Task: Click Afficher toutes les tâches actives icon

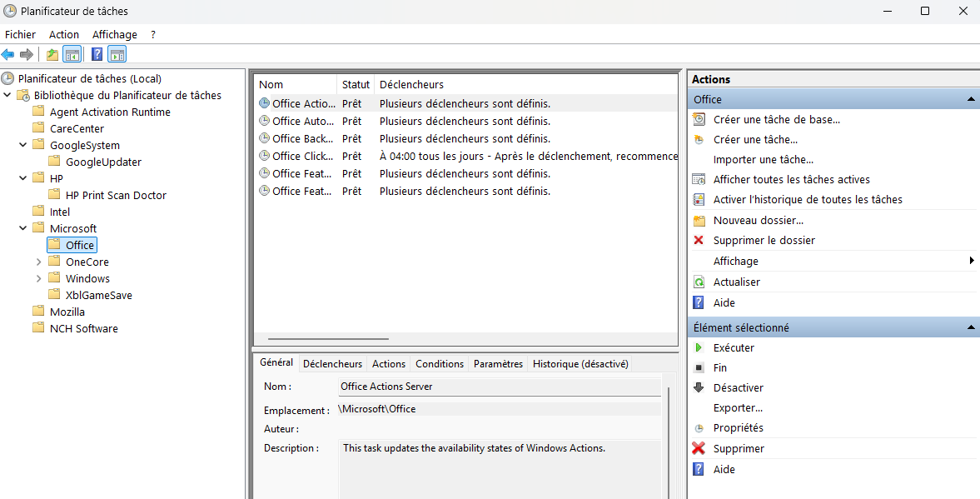Action: point(699,179)
